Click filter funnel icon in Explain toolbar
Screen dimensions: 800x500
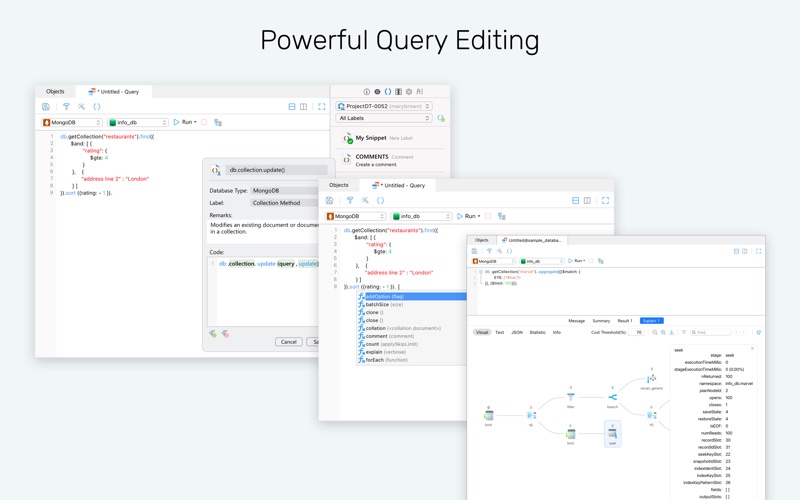click(x=684, y=332)
